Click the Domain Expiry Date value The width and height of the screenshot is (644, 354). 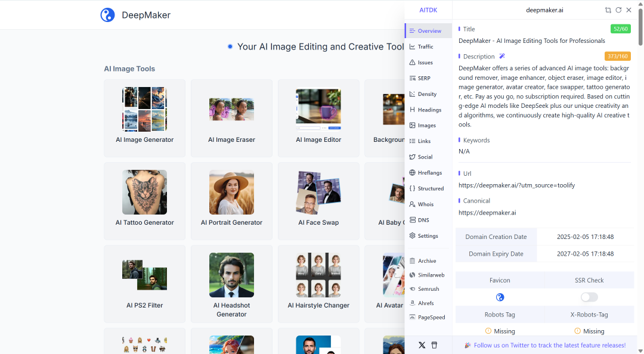(x=586, y=254)
